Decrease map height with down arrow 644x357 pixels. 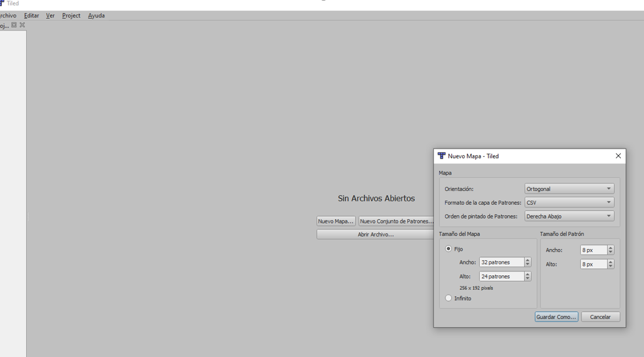click(528, 278)
